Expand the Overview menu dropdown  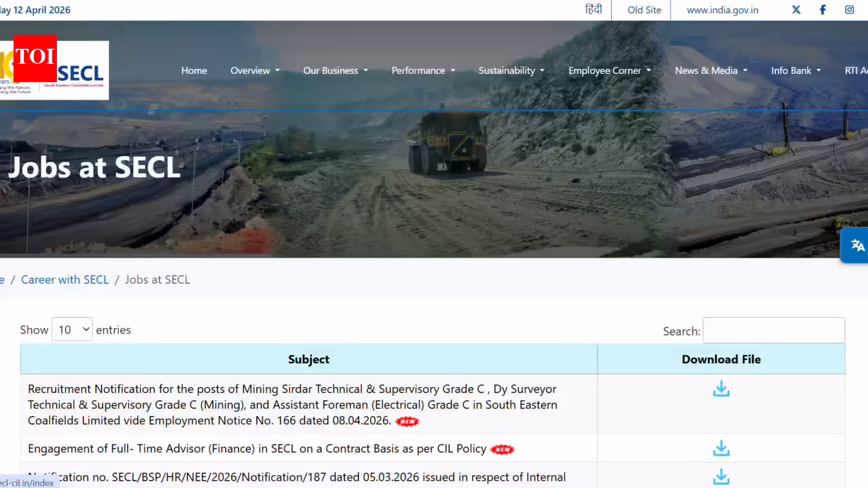(x=254, y=70)
